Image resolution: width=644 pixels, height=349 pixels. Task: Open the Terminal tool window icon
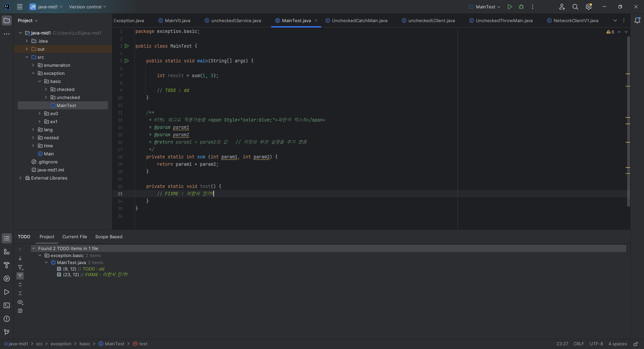click(7, 305)
